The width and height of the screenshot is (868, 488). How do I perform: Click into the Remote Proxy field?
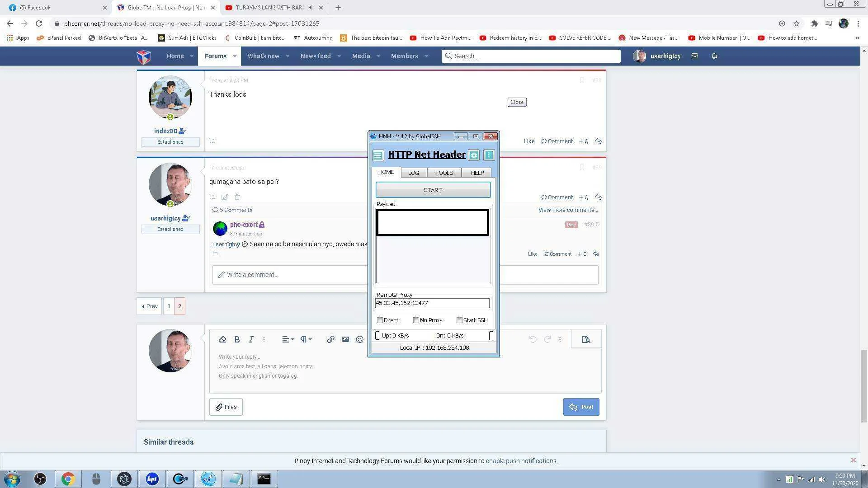[432, 303]
